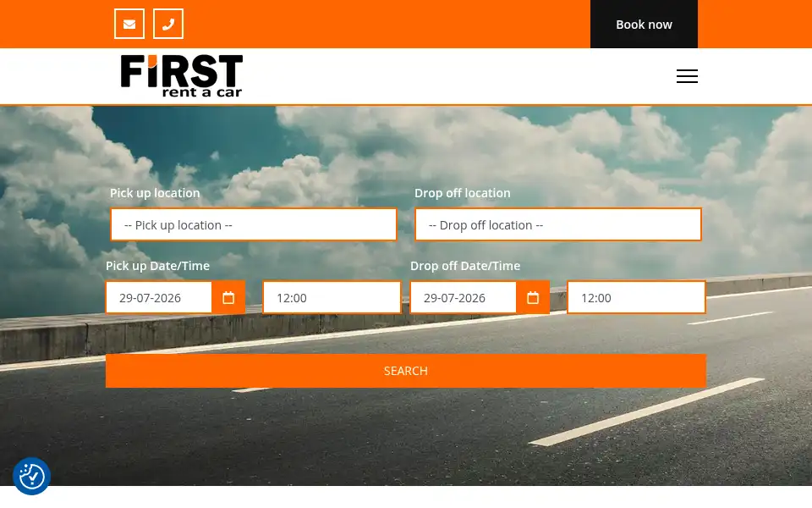812x508 pixels.
Task: Open the drop off date calendar icon
Action: click(533, 297)
